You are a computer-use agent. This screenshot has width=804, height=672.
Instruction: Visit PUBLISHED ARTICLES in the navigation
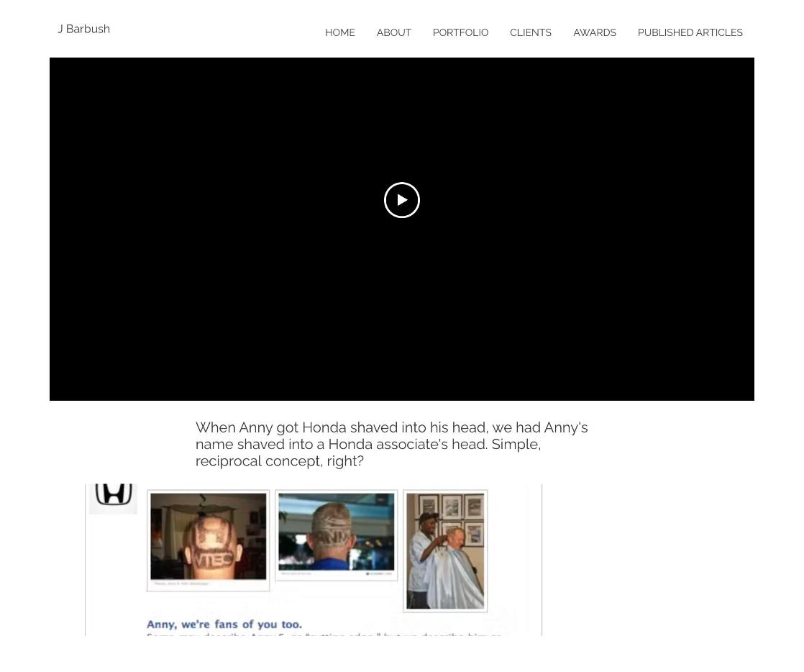pos(690,32)
